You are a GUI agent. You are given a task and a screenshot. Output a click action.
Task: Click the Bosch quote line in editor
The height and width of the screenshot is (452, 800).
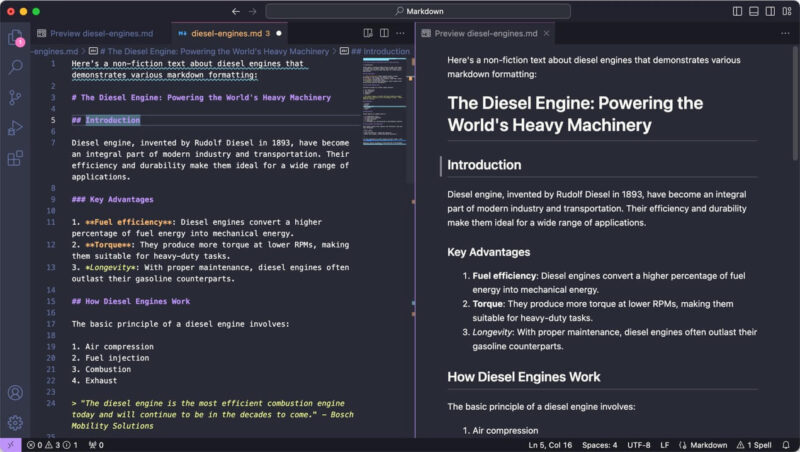tap(212, 415)
